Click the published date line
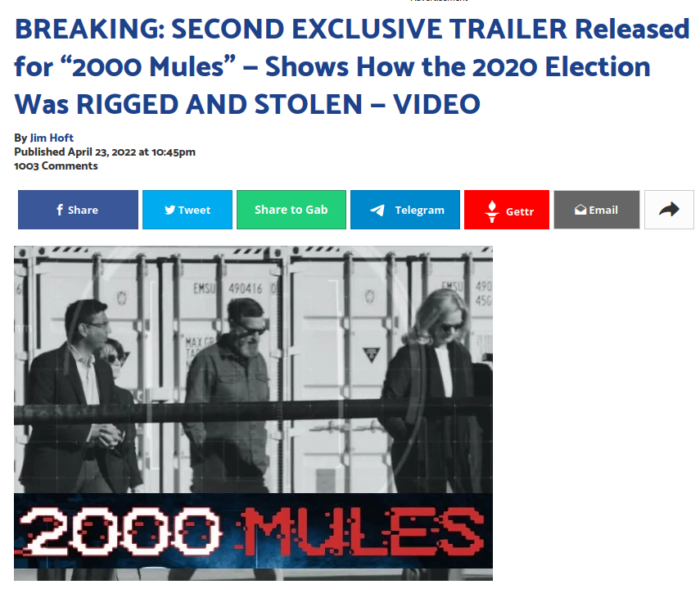 [x=105, y=152]
